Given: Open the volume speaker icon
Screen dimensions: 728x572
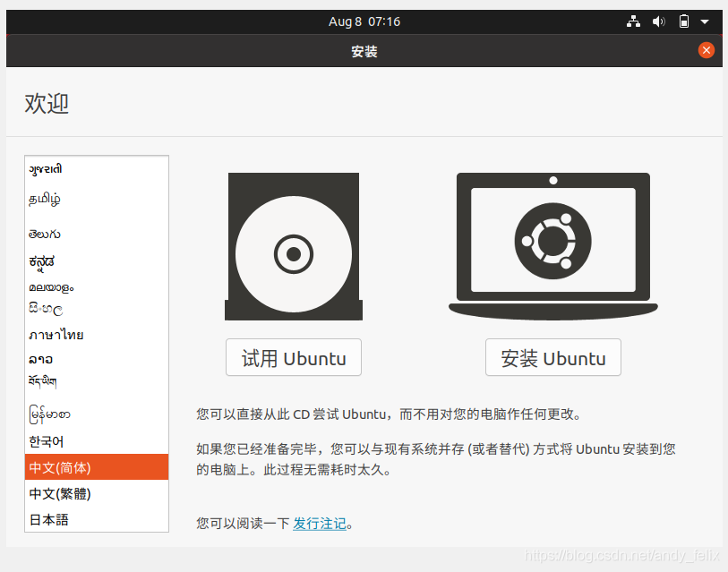Looking at the screenshot, I should click(658, 21).
